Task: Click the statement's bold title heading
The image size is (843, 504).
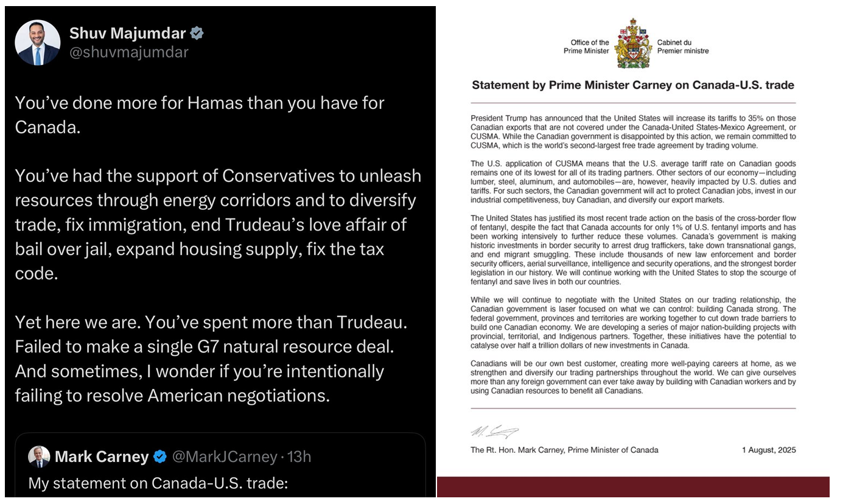Action: [x=633, y=85]
